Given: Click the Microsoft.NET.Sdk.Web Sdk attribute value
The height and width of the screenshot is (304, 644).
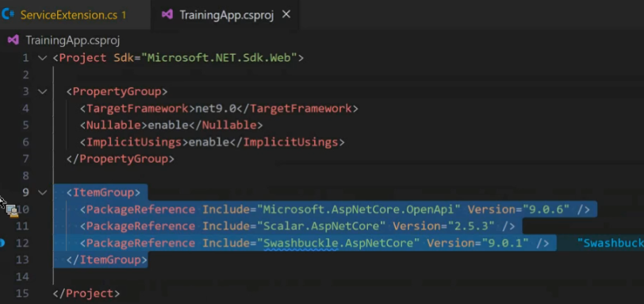Looking at the screenshot, I should click(222, 58).
